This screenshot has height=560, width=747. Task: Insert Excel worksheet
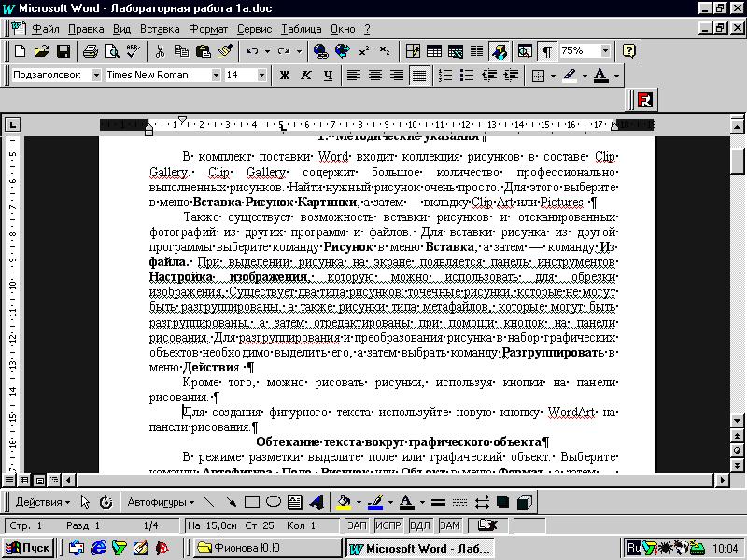click(456, 51)
